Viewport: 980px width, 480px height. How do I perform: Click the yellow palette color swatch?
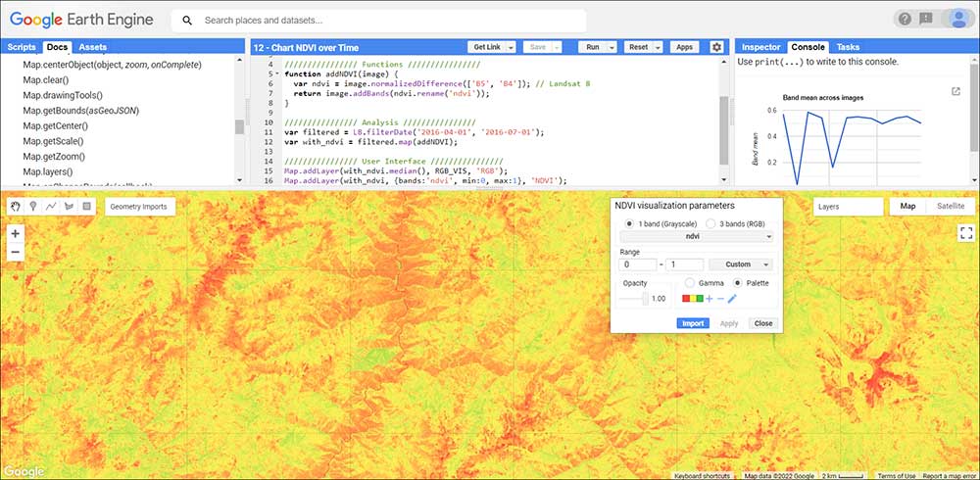[x=693, y=299]
